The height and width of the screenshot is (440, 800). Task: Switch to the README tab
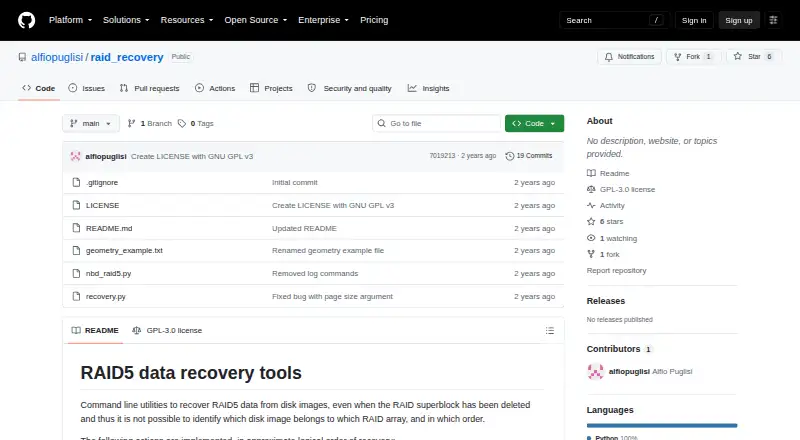95,330
